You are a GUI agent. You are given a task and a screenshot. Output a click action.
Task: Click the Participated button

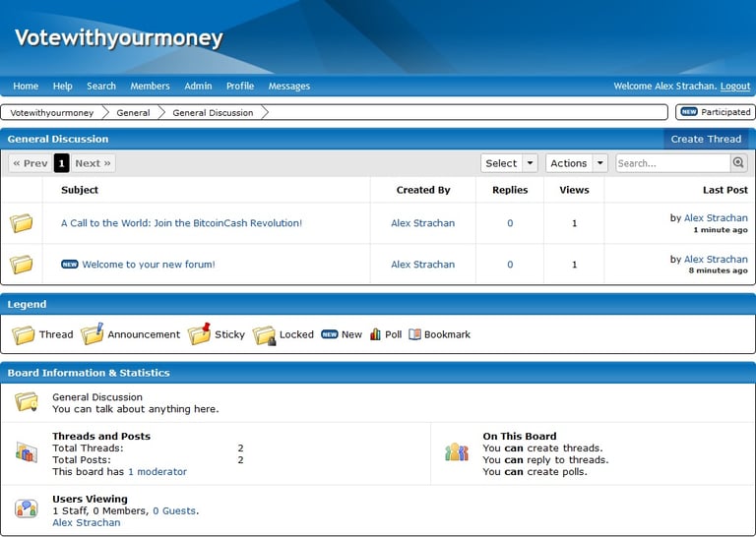(x=716, y=112)
